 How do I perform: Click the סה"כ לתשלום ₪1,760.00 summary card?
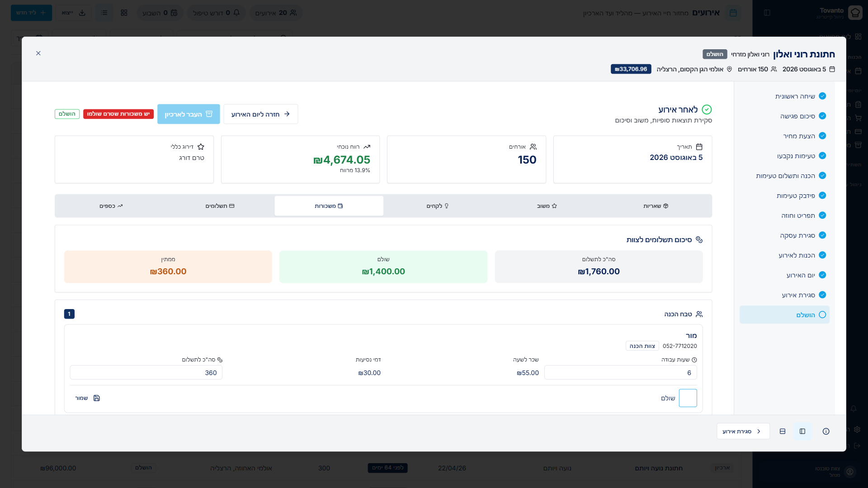(599, 267)
